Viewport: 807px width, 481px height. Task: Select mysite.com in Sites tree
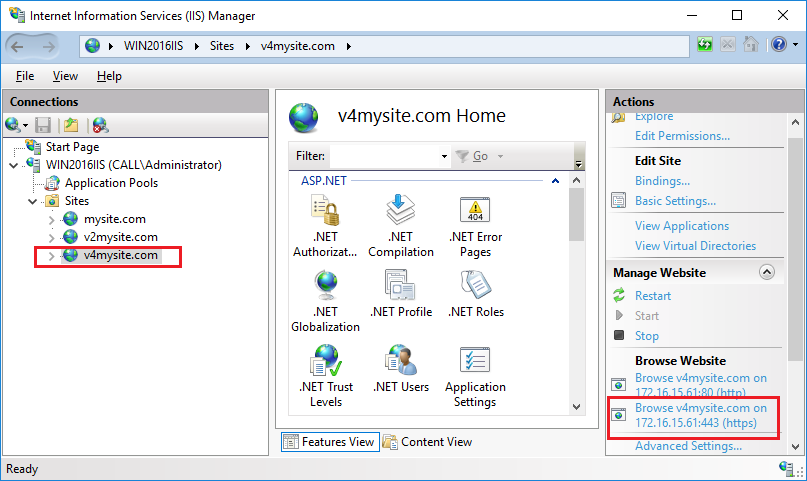click(114, 220)
